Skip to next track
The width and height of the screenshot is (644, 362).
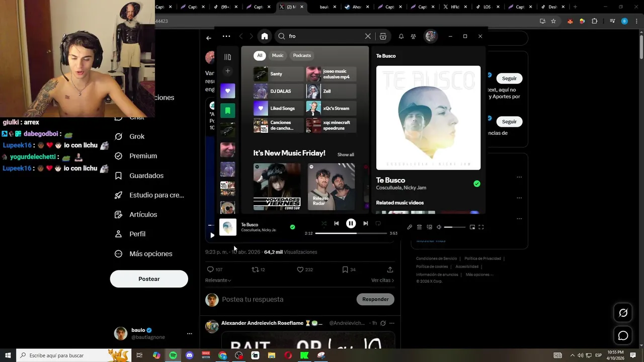365,223
